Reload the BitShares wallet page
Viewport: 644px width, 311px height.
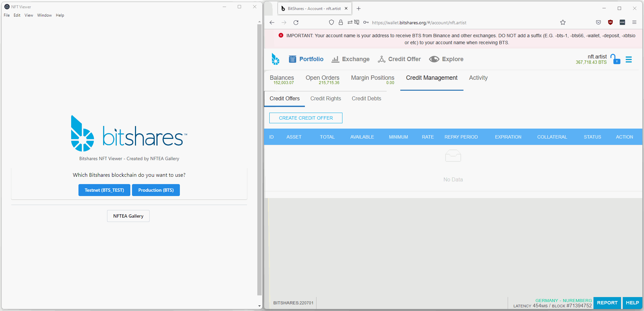[x=296, y=23]
